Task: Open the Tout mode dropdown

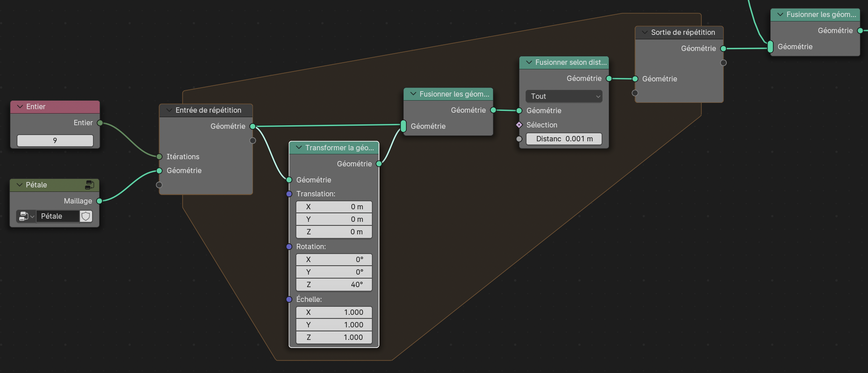Action: point(564,96)
